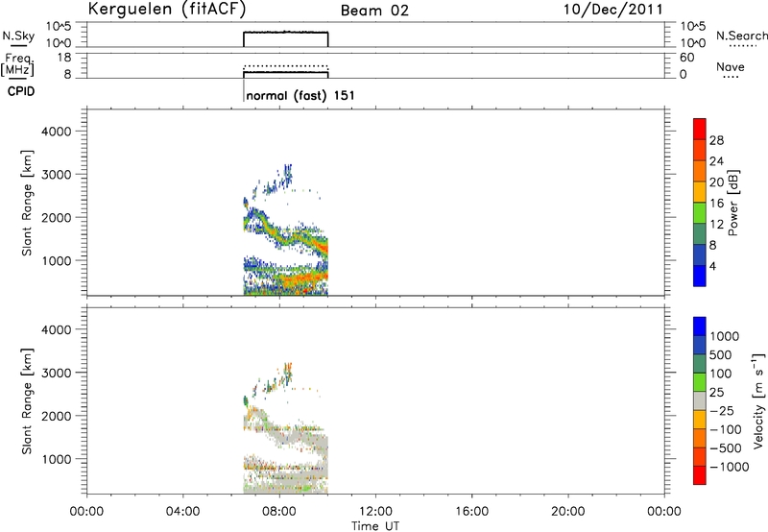Image resolution: width=768 pixels, height=532 pixels.
Task: Click the "20:00" time tick label
Action: tap(568, 512)
